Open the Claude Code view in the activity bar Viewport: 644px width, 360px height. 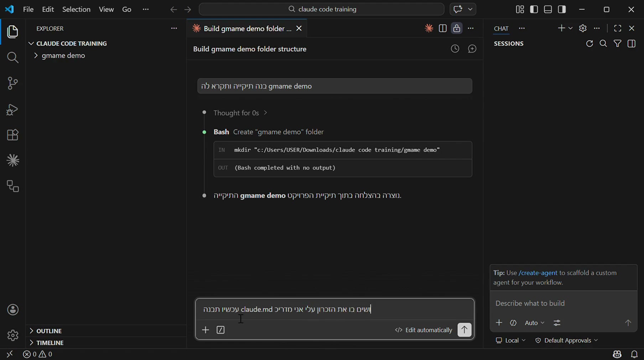point(13,160)
